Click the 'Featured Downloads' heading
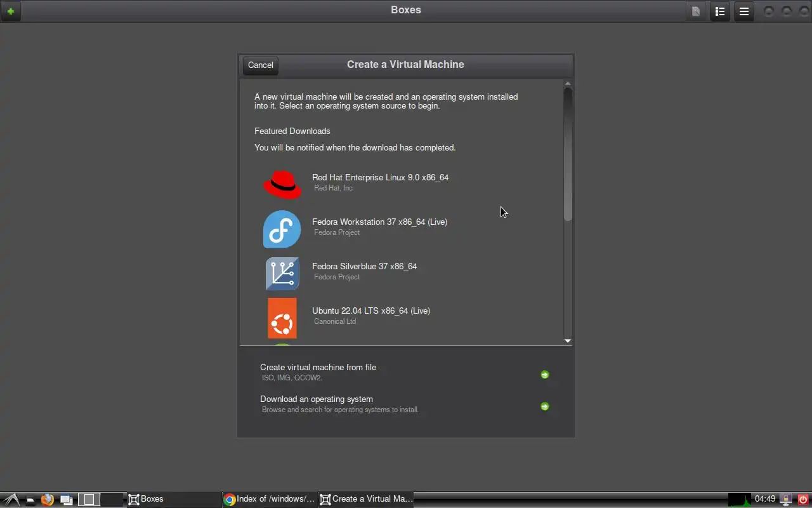 pos(292,131)
